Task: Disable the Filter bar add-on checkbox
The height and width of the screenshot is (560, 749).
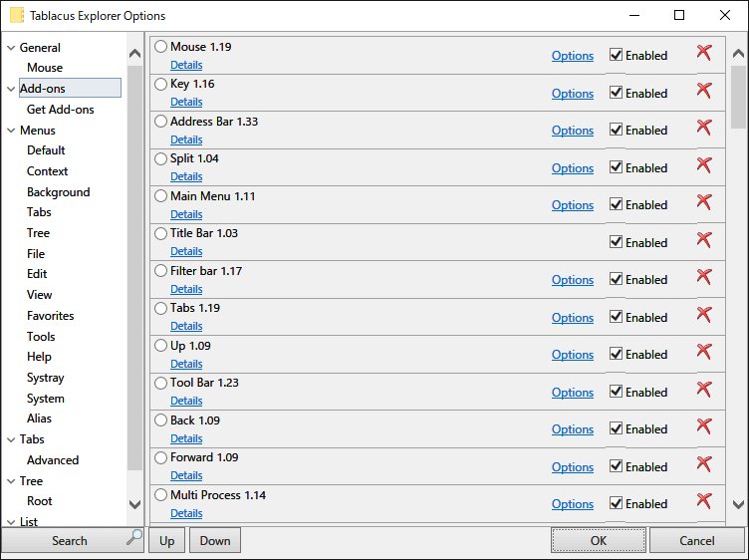Action: (616, 279)
